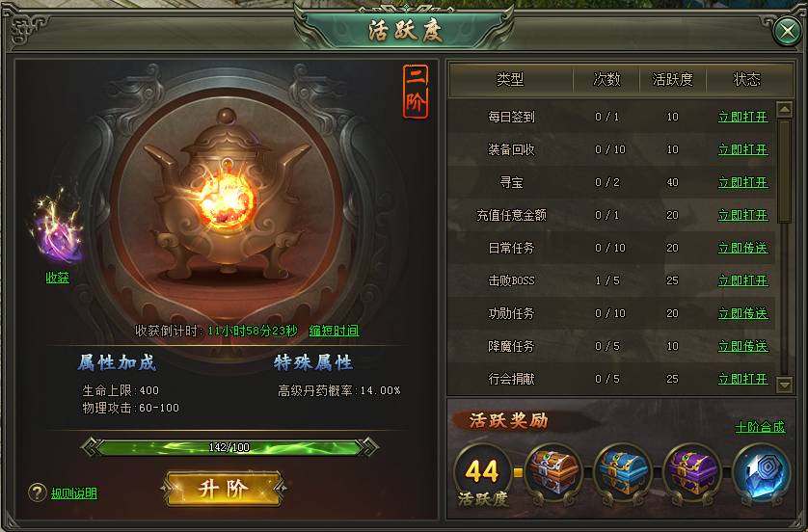Claim the blue crystal gem reward
This screenshot has height=532, width=808.
761,472
